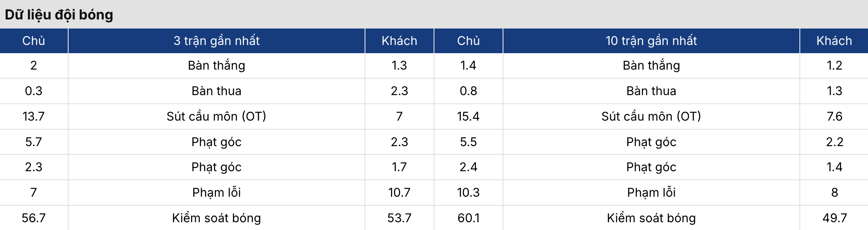Click Phạt góc label beside the 2.4 value
Screen dimensions: 868x230
(651, 167)
